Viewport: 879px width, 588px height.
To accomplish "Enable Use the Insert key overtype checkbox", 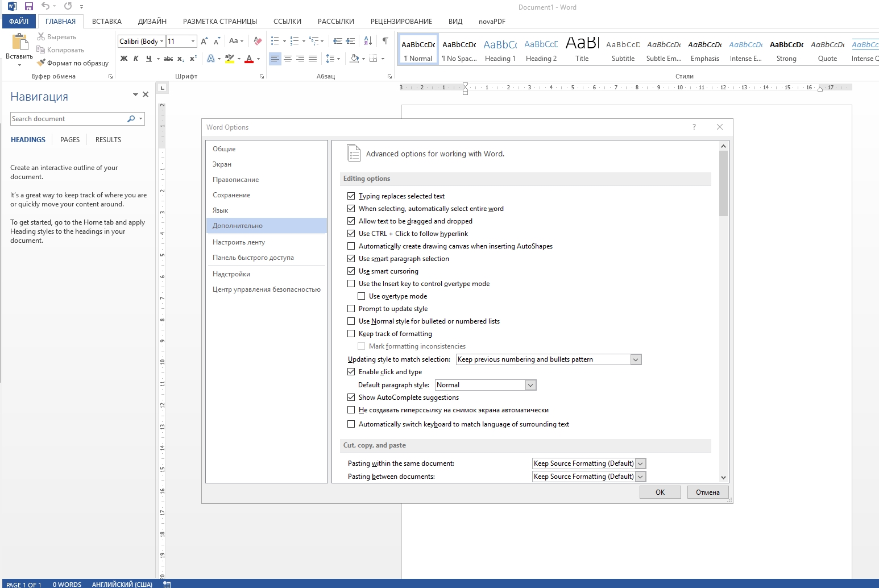I will [x=351, y=284].
